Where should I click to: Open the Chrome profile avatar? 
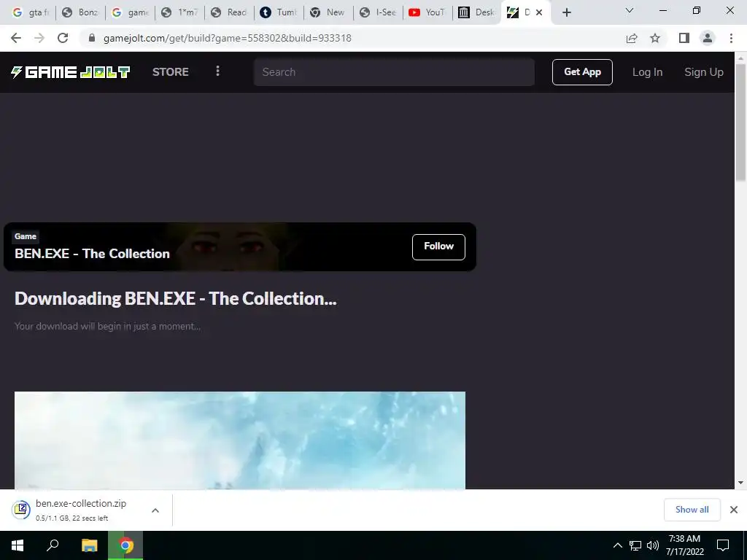[708, 38]
